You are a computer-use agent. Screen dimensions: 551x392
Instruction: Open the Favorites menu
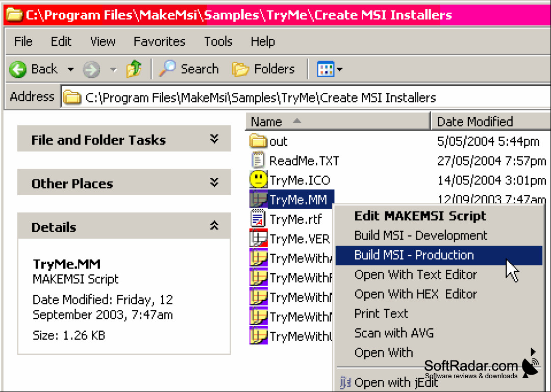(160, 41)
